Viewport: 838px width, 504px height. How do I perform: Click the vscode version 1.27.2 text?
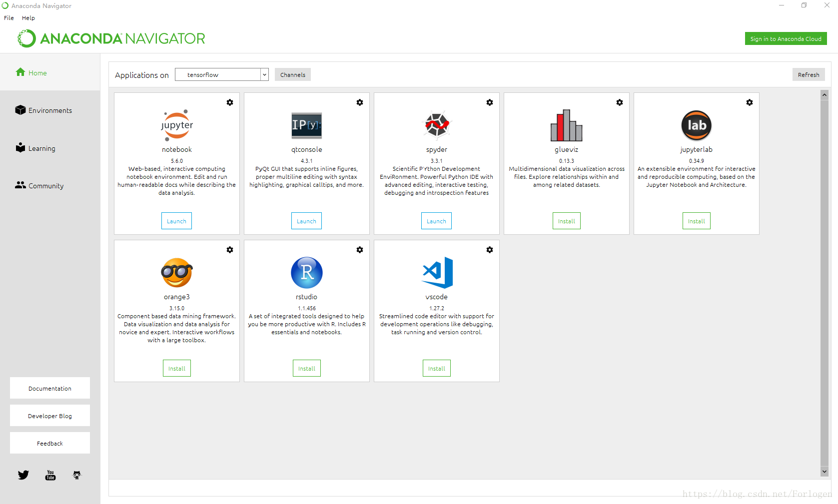[x=437, y=308]
